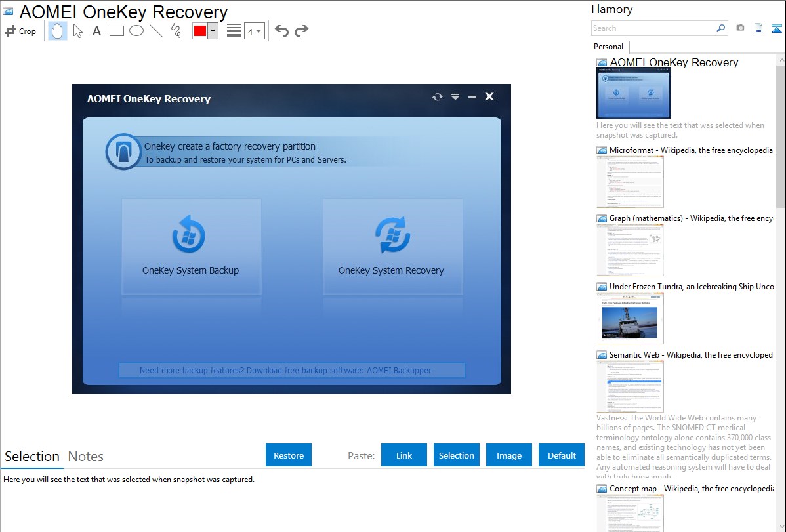The width and height of the screenshot is (786, 532).
Task: Click the Under Frozen Tundra snapshot title
Action: tap(692, 286)
